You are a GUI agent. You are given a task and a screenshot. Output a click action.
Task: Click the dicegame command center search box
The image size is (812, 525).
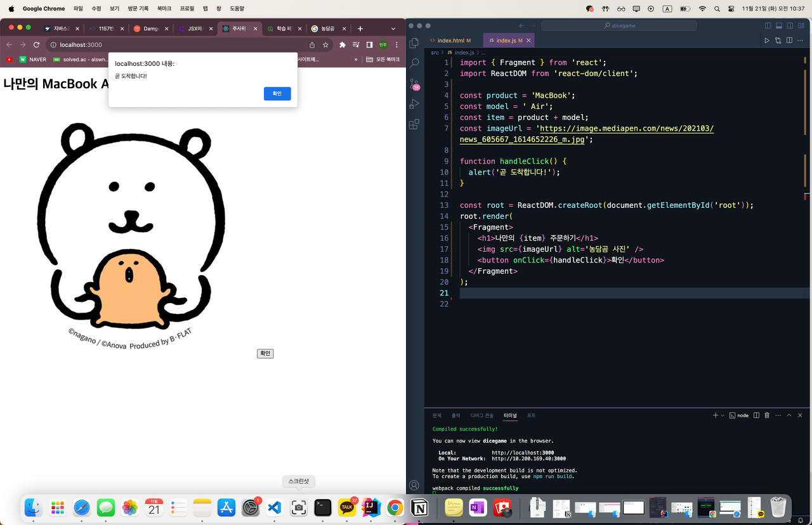619,26
